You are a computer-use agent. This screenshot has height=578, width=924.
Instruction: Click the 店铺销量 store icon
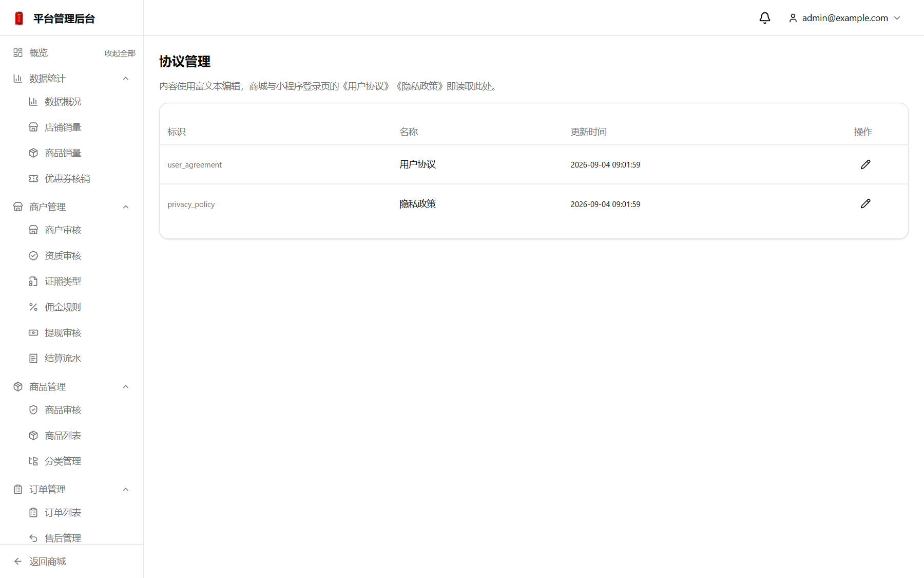(x=33, y=127)
